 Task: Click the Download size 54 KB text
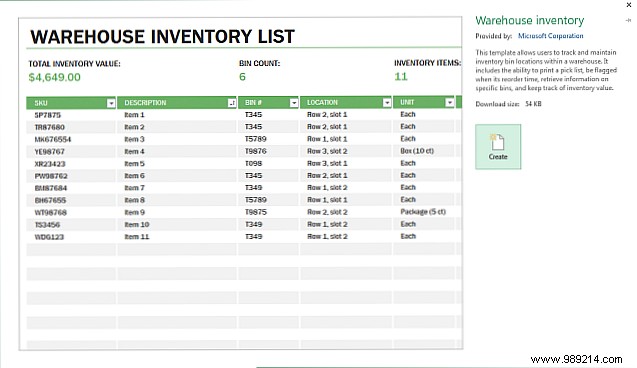pyautogui.click(x=508, y=104)
